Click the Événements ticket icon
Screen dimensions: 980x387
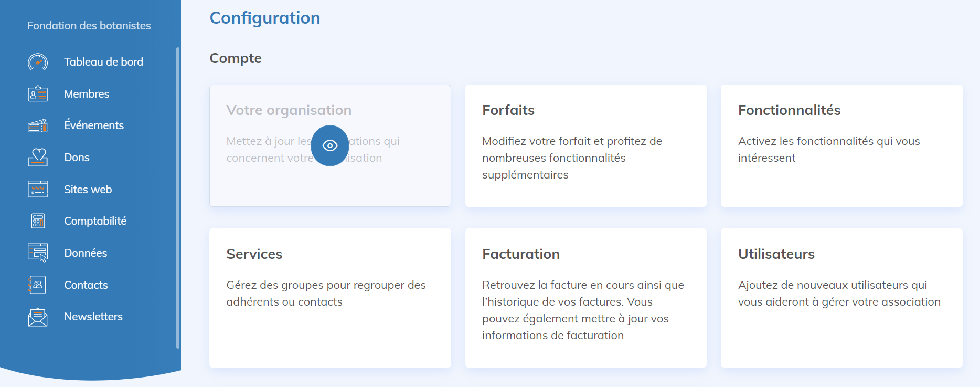(38, 125)
